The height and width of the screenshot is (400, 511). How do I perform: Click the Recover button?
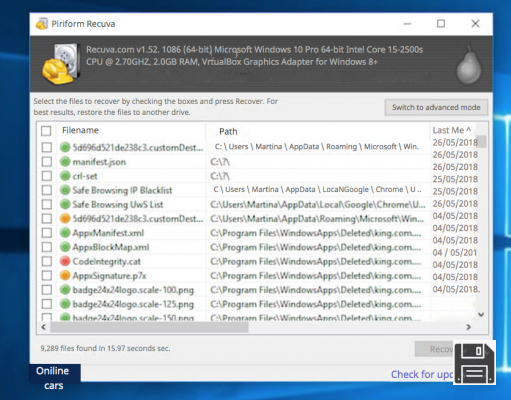click(434, 349)
